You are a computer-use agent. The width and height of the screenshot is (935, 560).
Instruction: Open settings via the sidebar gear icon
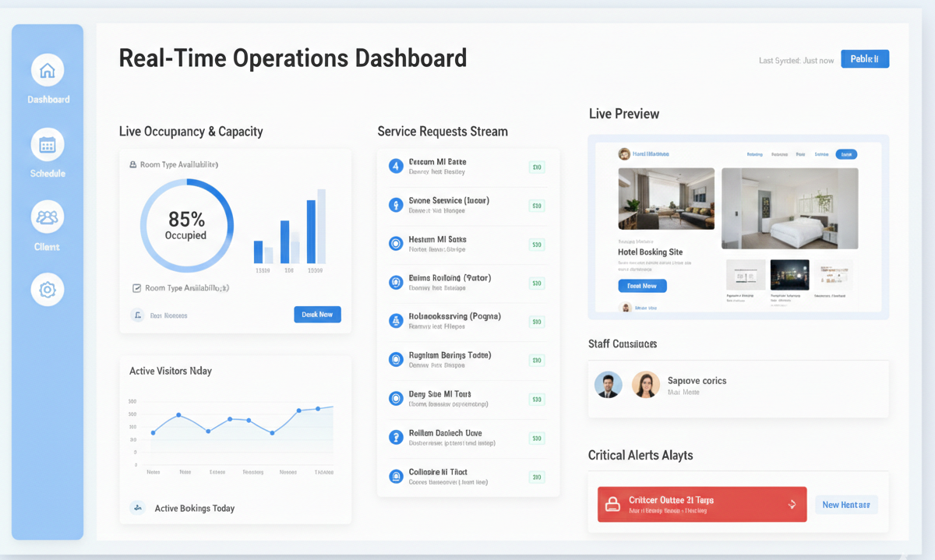(48, 290)
